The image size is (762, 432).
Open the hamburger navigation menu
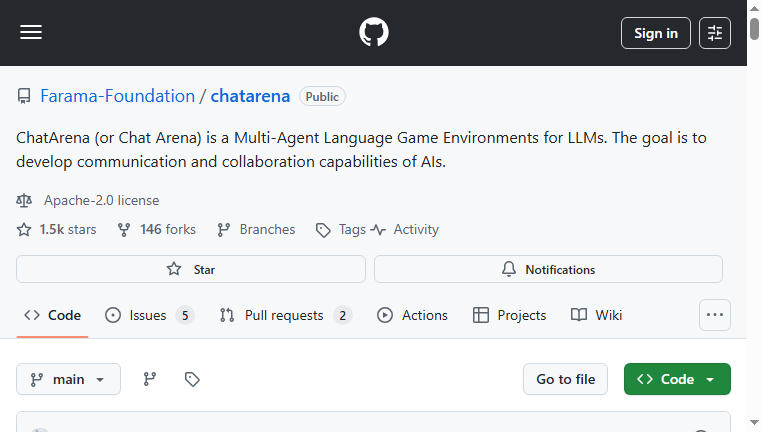(x=31, y=33)
